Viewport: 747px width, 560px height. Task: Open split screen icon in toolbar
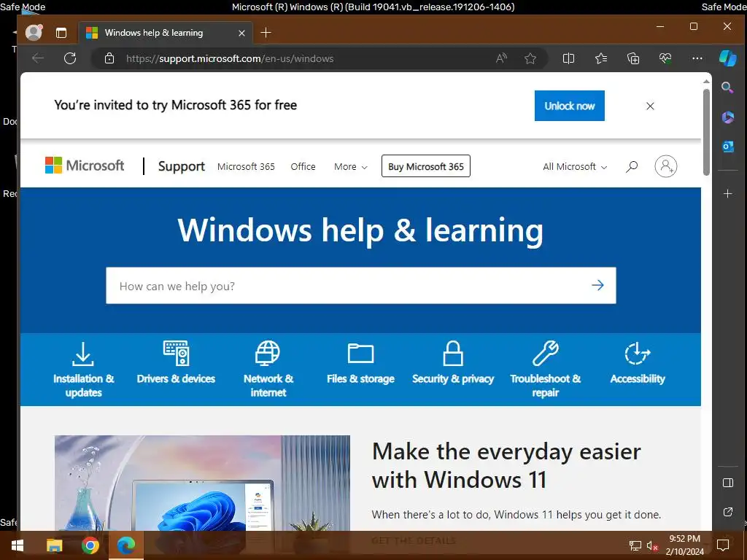coord(568,58)
